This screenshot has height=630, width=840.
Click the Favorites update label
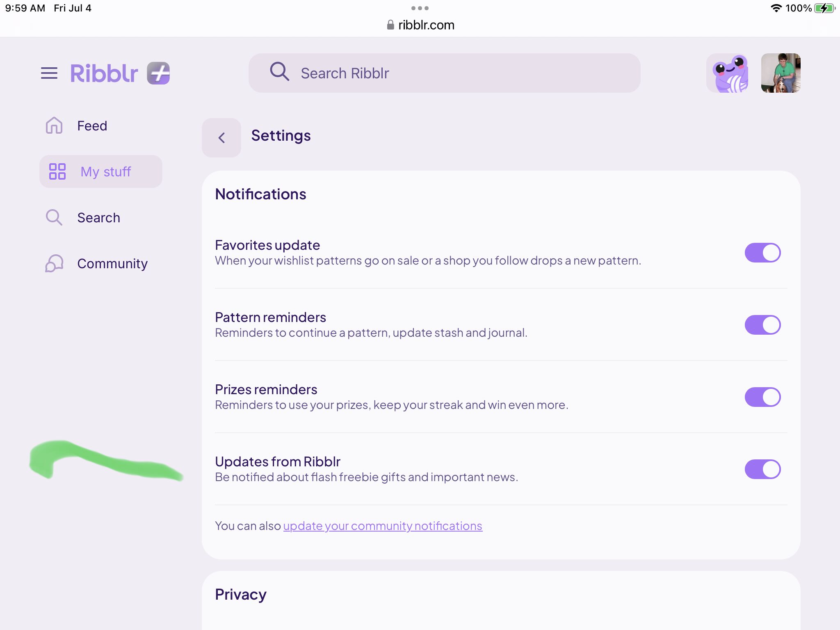click(267, 245)
